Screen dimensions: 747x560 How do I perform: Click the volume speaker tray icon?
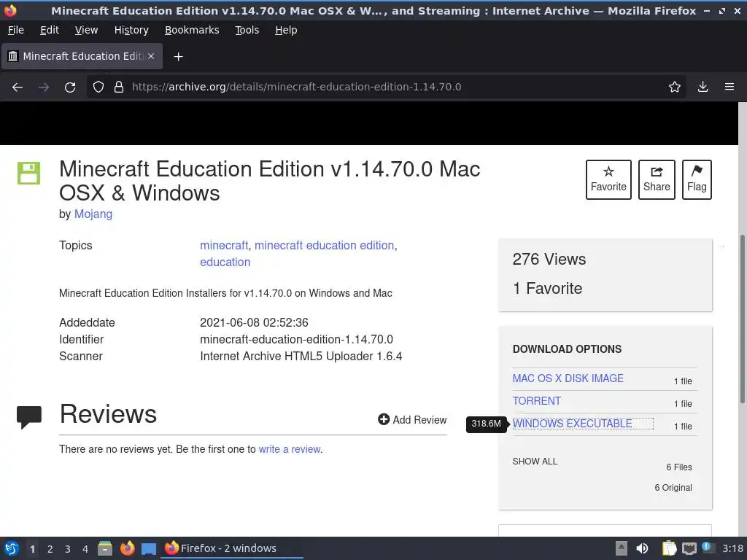click(642, 548)
